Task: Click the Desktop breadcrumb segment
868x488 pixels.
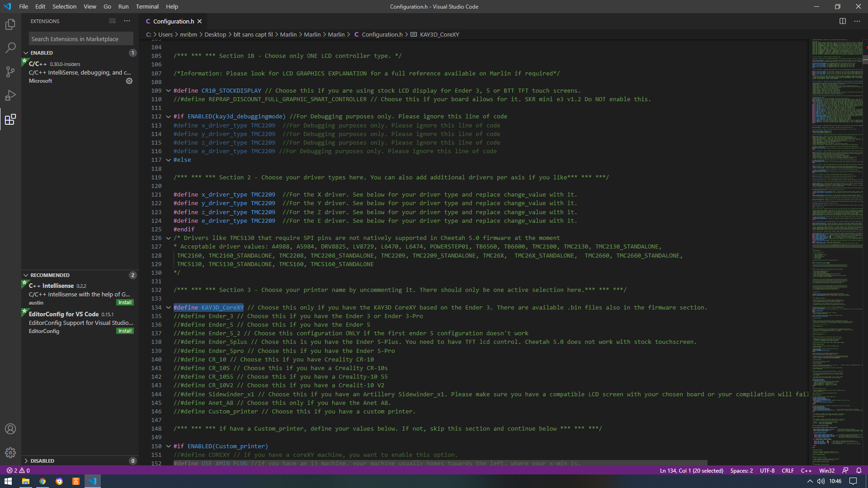Action: tap(215, 34)
